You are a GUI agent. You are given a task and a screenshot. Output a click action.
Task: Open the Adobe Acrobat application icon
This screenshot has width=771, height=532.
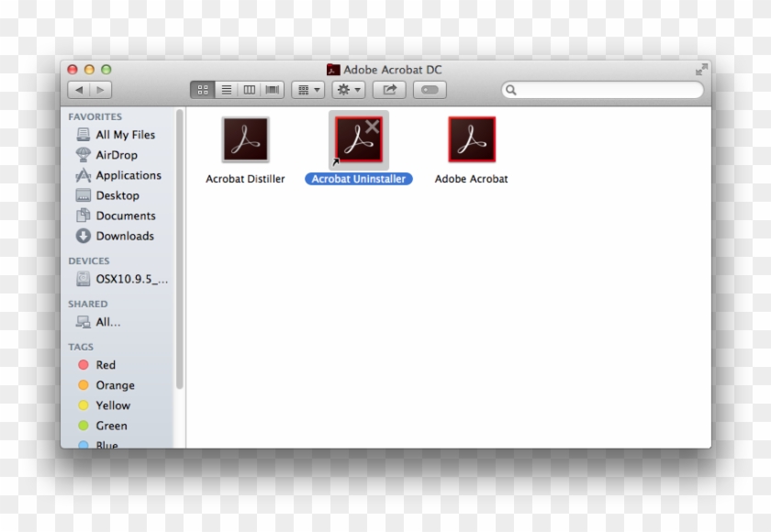click(x=471, y=139)
